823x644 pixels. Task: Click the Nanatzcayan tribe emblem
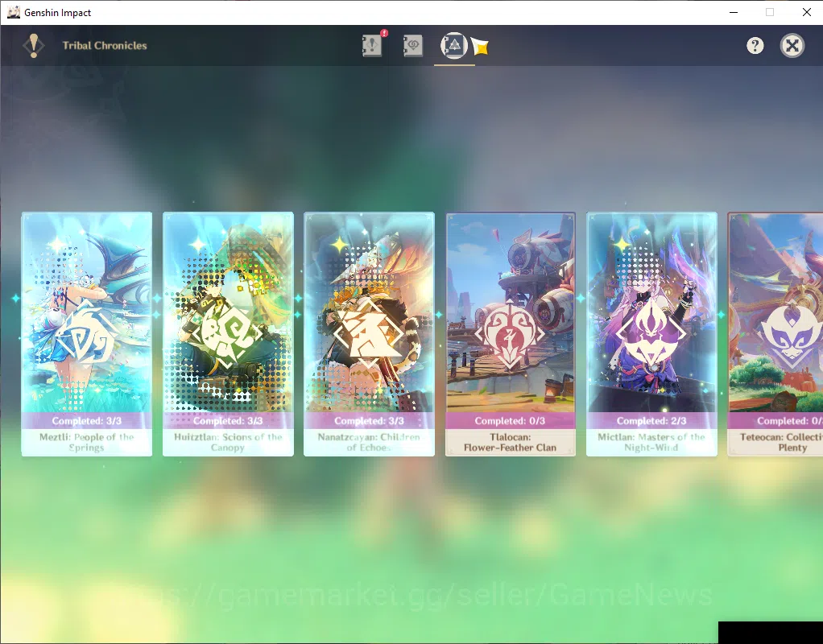(369, 334)
